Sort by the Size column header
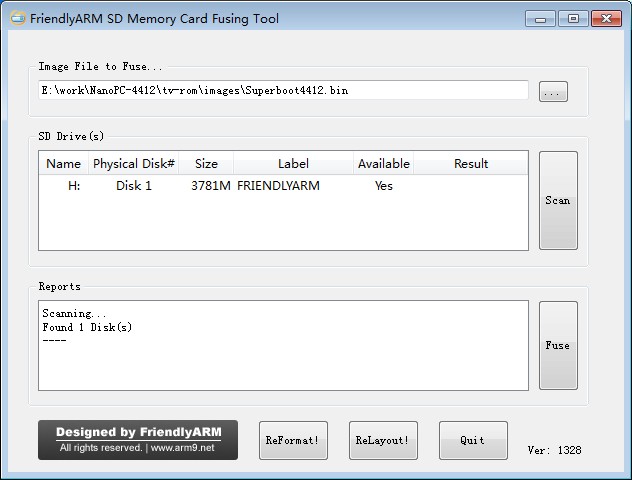Screen dimensions: 632x480 pos(206,164)
